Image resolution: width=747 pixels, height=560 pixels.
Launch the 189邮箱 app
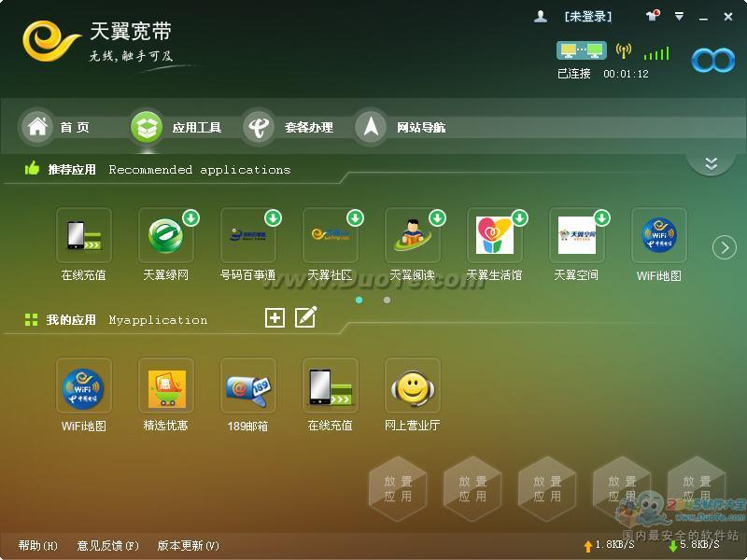248,385
